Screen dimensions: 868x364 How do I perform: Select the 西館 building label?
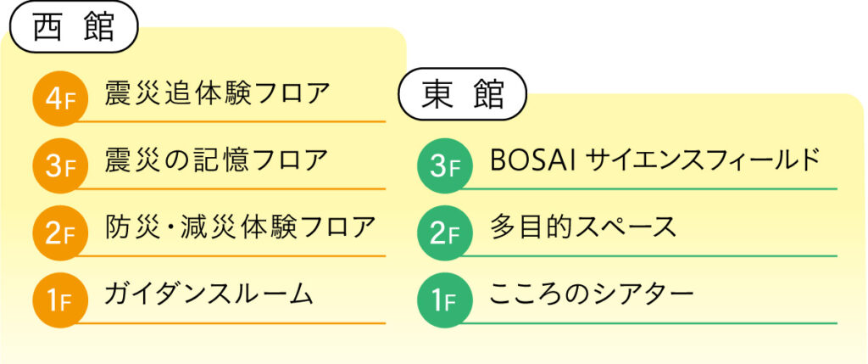click(x=74, y=29)
